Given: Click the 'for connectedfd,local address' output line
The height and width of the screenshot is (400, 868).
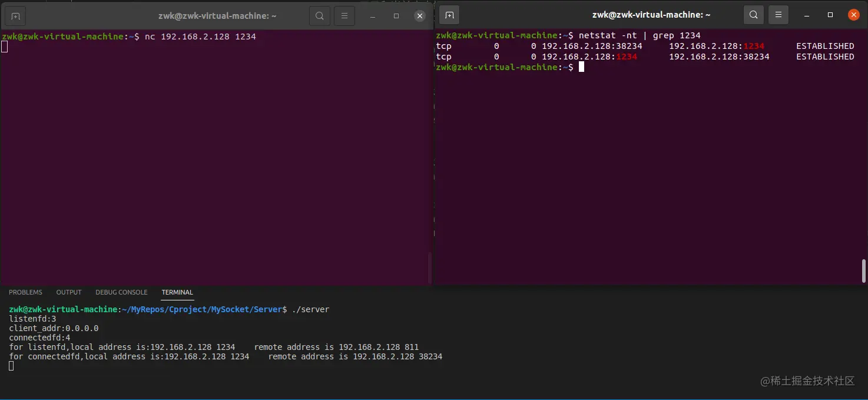Looking at the screenshot, I should click(226, 356).
